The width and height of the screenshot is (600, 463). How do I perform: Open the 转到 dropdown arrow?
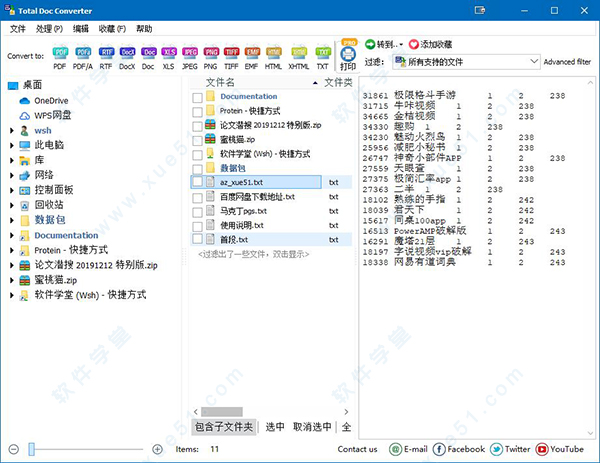pos(401,45)
